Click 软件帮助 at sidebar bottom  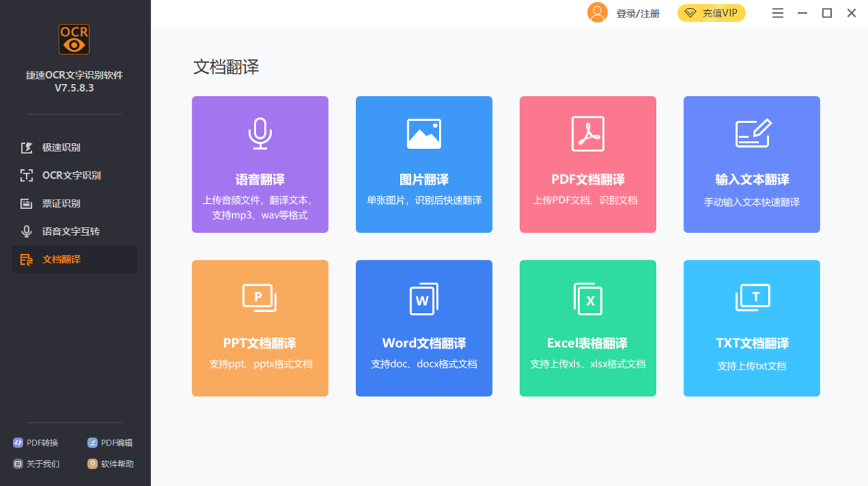110,464
